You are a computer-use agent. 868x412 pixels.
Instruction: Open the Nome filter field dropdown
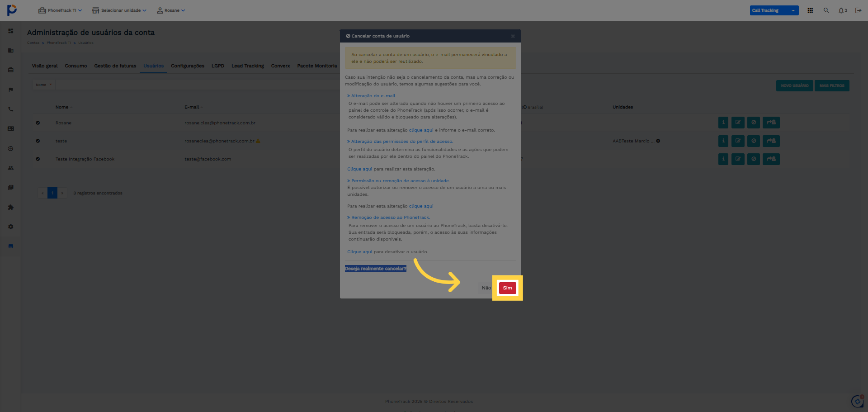[x=44, y=85]
